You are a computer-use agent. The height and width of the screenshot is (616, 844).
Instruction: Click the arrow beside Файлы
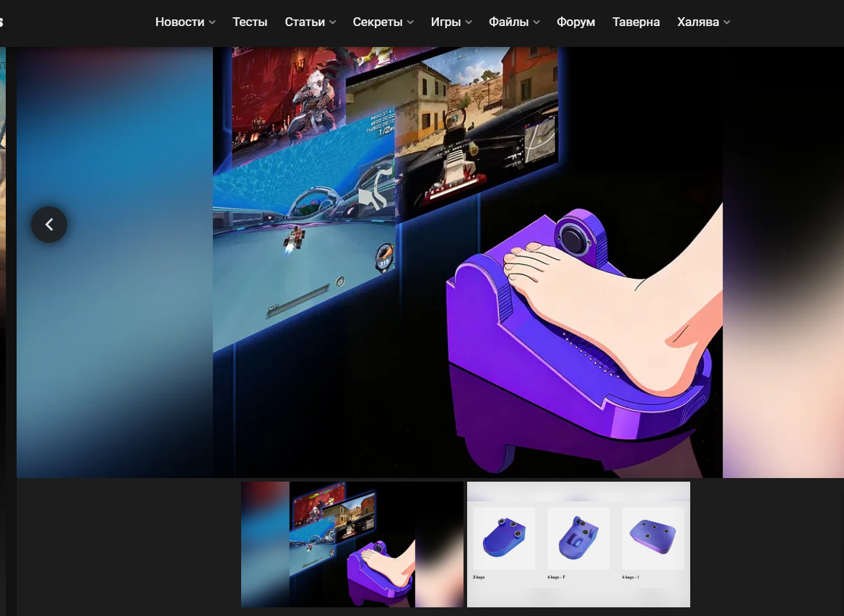[536, 22]
